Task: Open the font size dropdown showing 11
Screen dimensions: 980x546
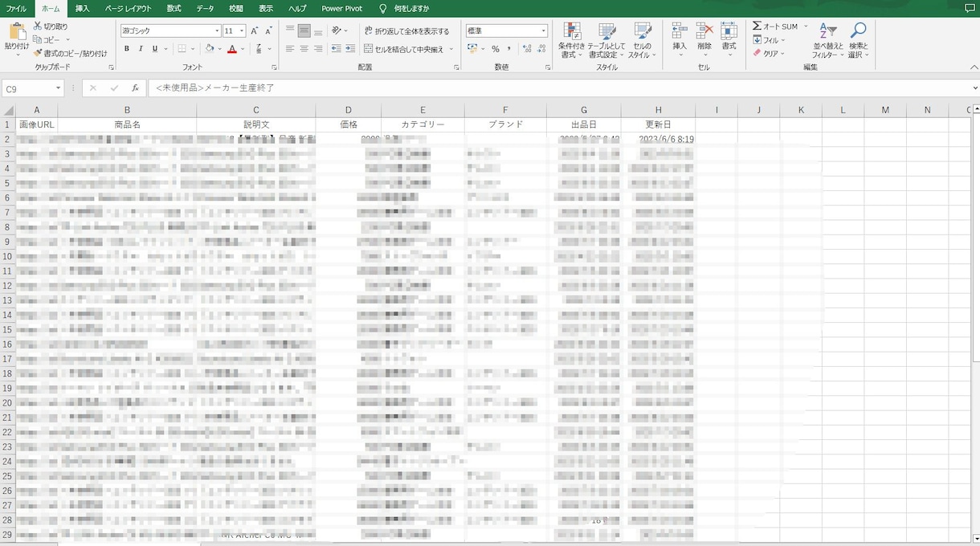Action: 242,31
